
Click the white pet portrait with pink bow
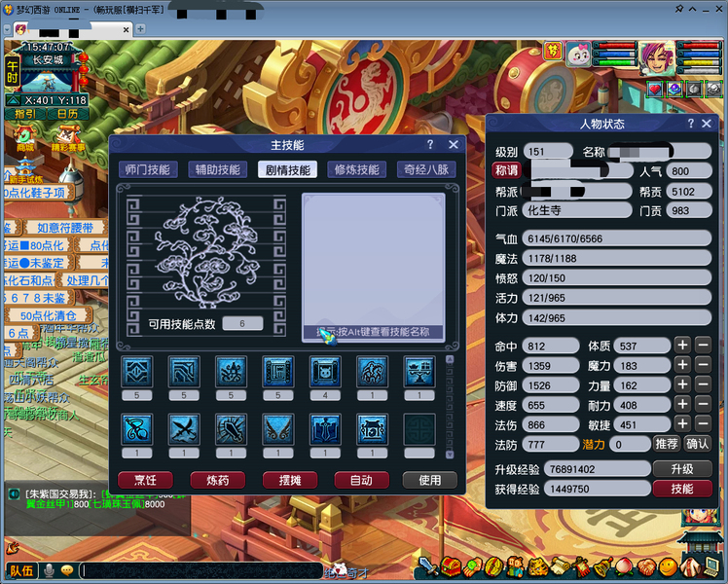(x=579, y=55)
